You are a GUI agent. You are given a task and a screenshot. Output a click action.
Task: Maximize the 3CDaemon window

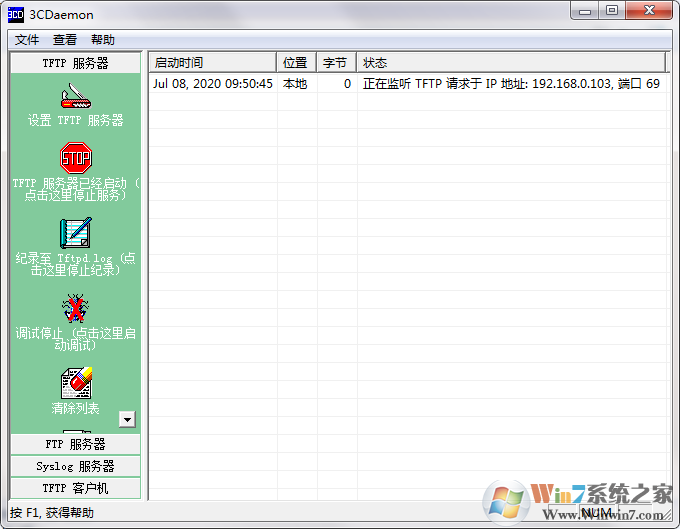pyautogui.click(x=612, y=11)
